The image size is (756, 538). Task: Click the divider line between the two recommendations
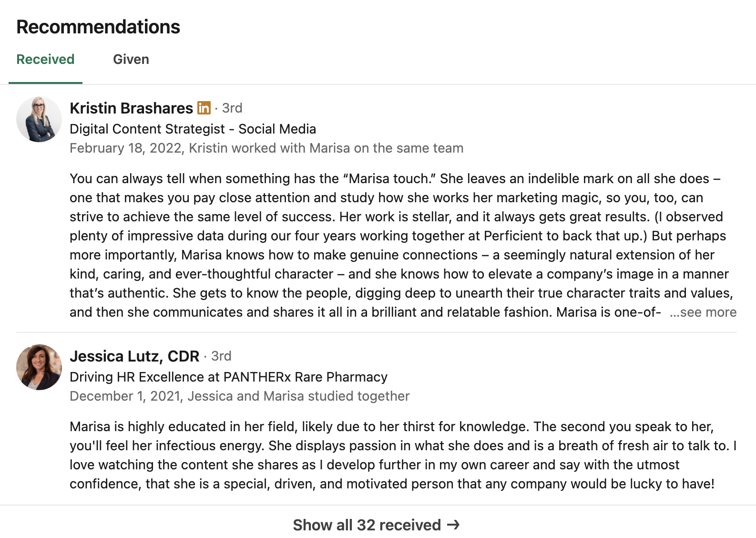(377, 332)
